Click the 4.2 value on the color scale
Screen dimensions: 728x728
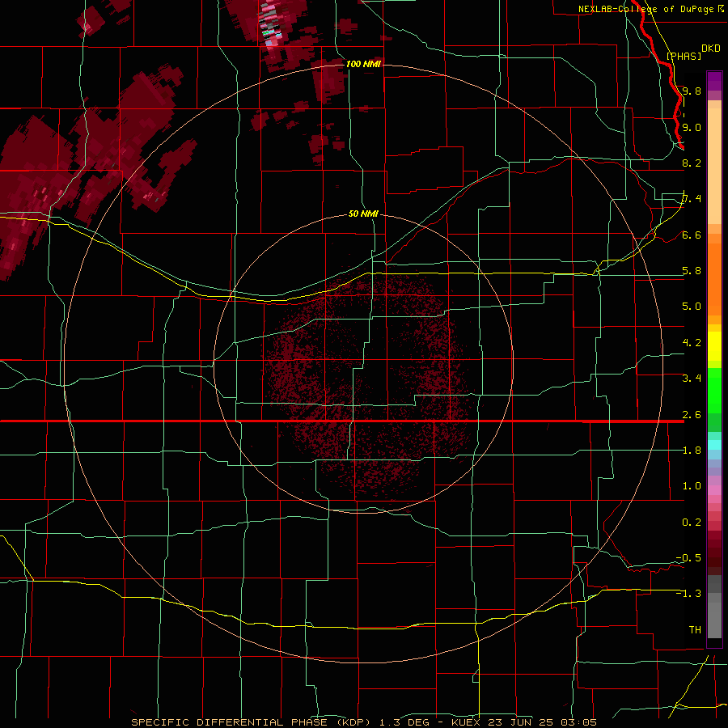692,343
